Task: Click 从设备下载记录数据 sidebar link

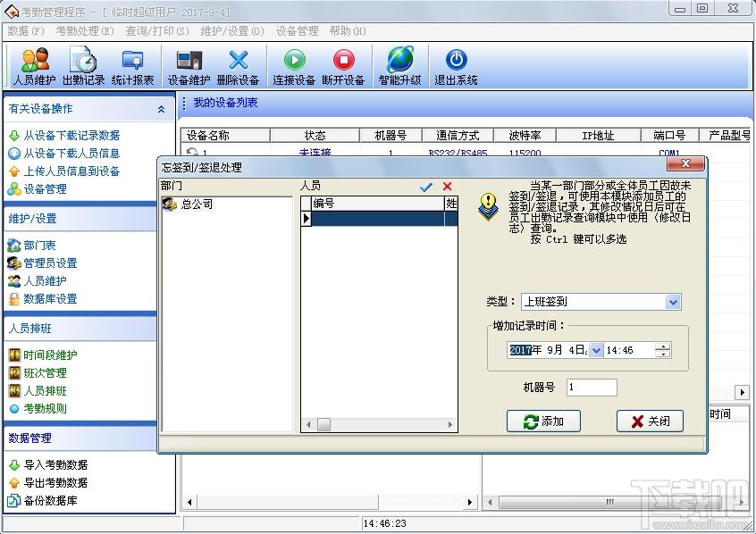Action: [71, 136]
